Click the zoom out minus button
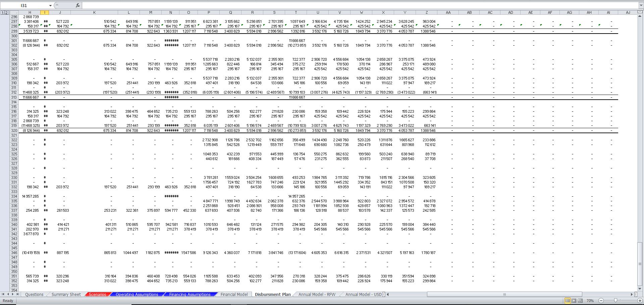Image resolution: width=644 pixels, height=305 pixels. (x=601, y=301)
